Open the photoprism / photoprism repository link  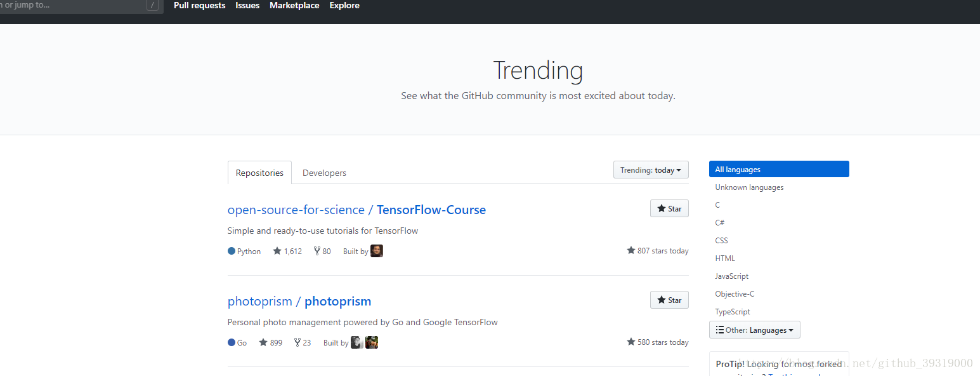coord(299,301)
